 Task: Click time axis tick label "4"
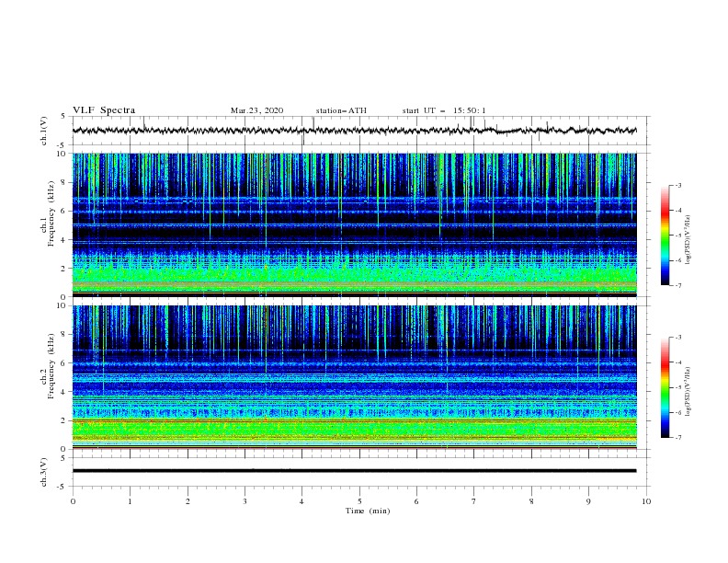pos(301,501)
